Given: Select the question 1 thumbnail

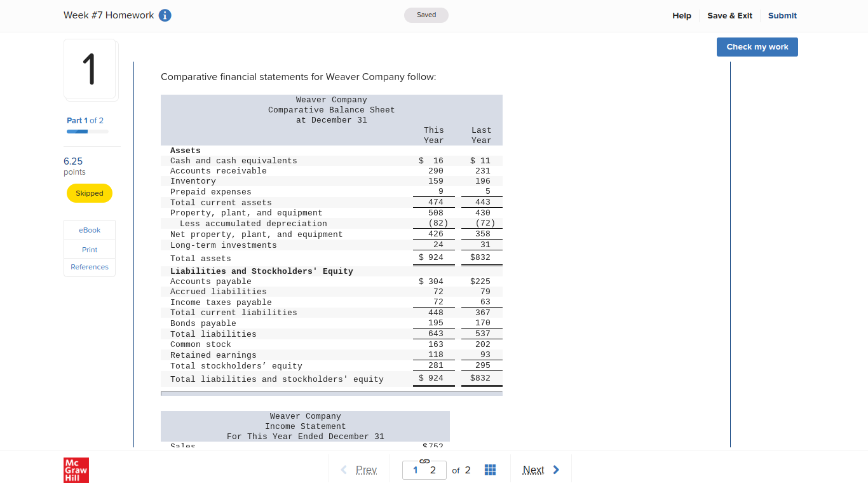Looking at the screenshot, I should tap(90, 70).
